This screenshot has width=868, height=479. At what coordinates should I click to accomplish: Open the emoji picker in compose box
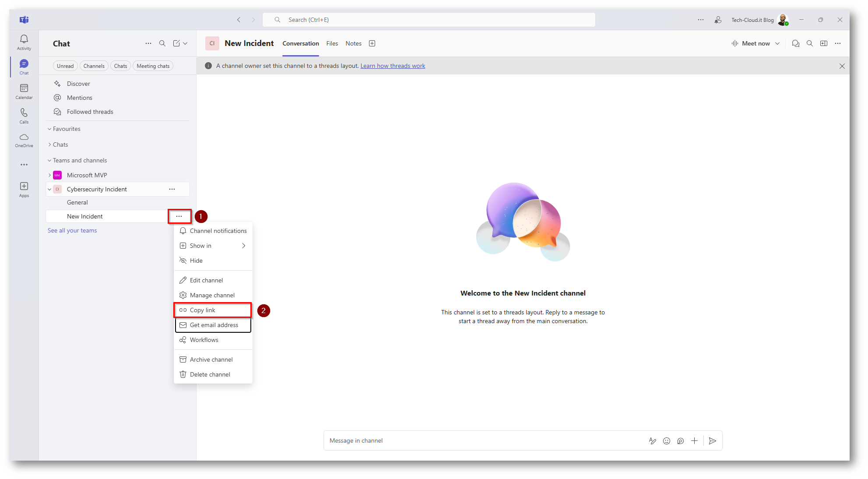click(666, 441)
